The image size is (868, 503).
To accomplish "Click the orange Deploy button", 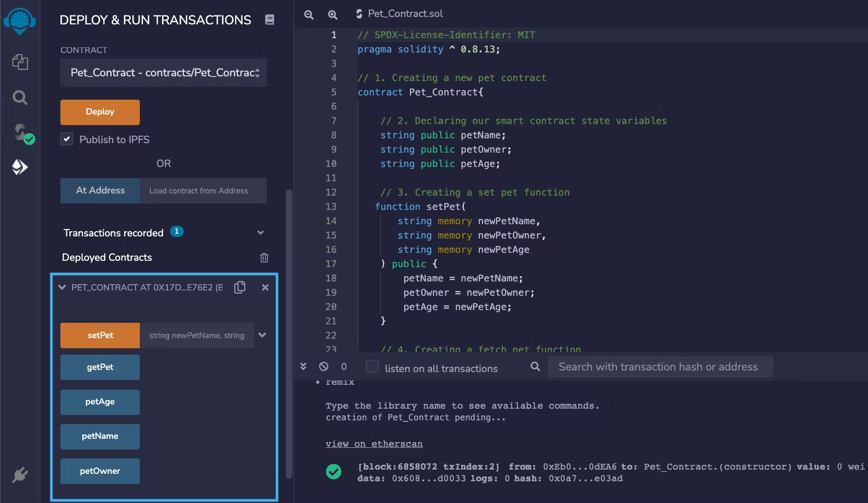I will point(100,112).
